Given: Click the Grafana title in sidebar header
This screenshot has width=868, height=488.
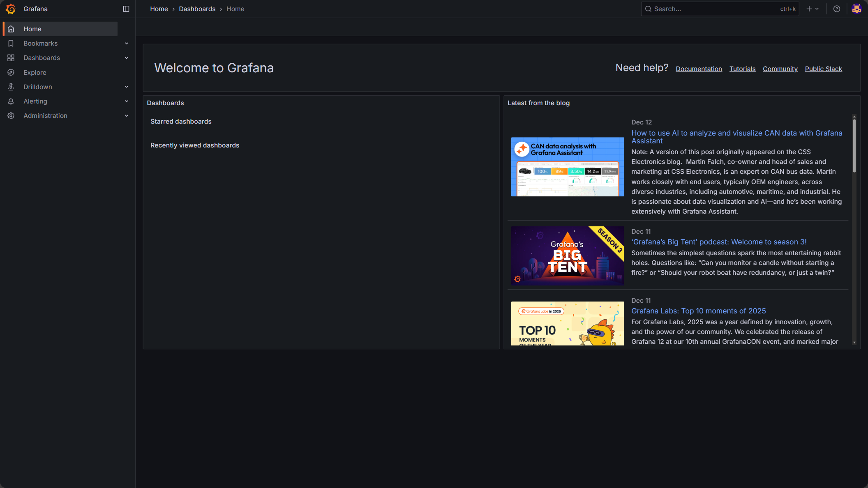Looking at the screenshot, I should point(35,9).
